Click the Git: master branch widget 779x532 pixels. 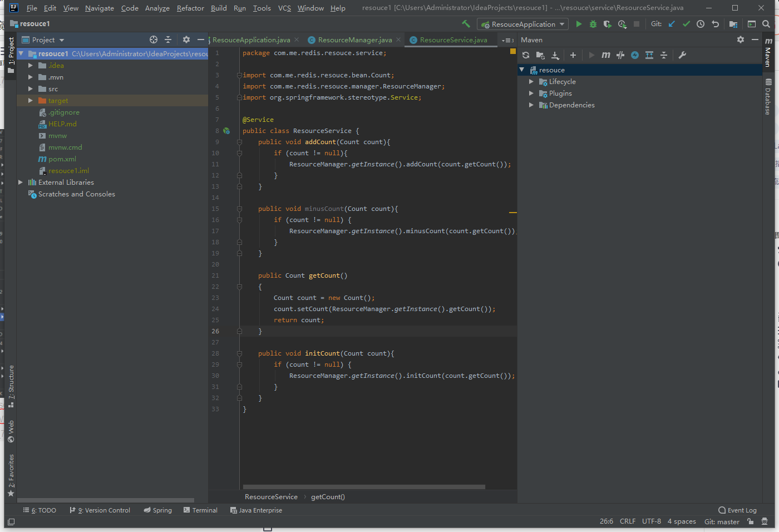(x=722, y=521)
